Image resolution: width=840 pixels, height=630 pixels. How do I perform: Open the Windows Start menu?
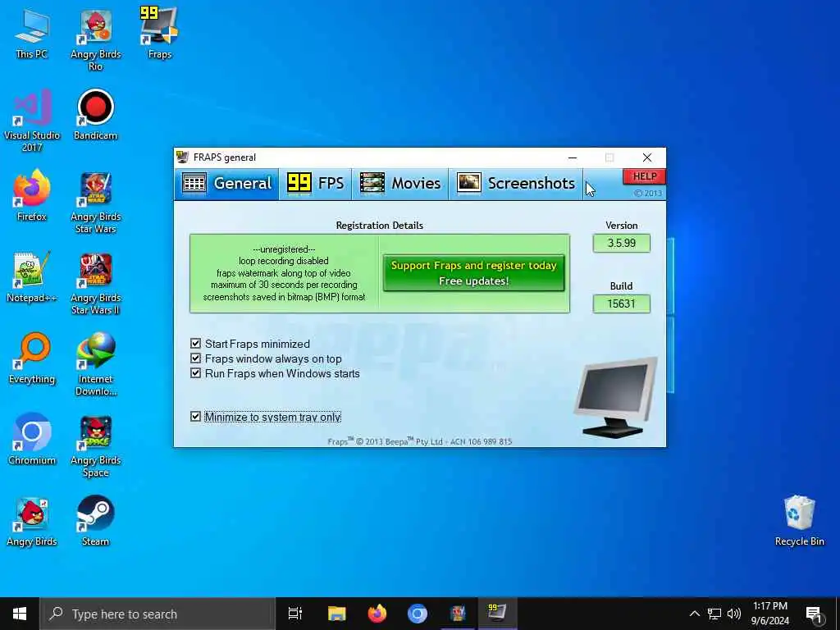[20, 614]
